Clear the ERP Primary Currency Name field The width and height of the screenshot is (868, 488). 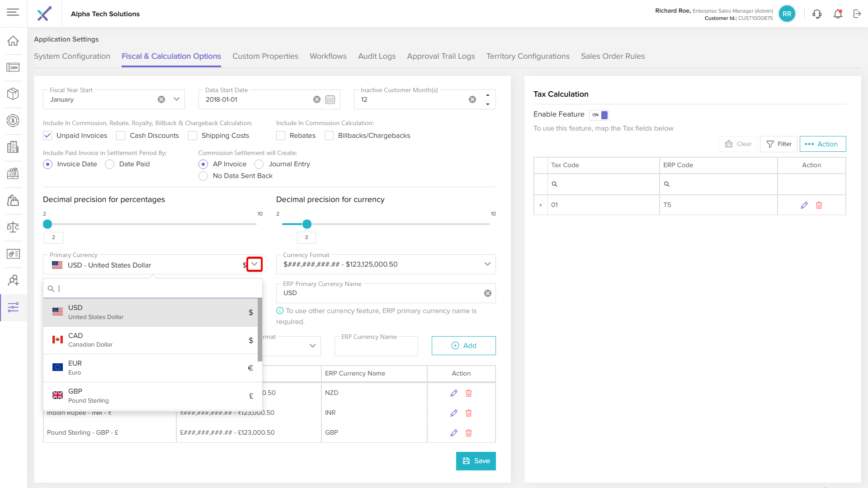488,293
